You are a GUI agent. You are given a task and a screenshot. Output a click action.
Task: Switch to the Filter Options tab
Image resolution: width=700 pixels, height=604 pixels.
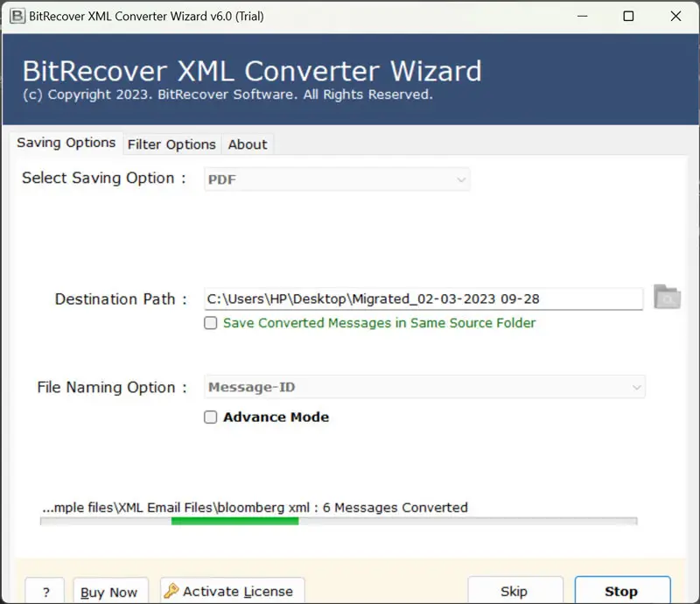[x=171, y=144]
